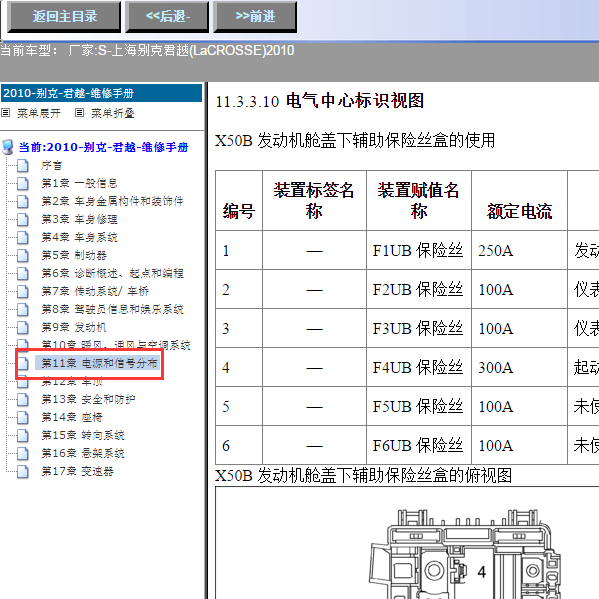Select the 2010-别克-君越-维修手册 header bar
This screenshot has width=599, height=599.
[x=102, y=93]
